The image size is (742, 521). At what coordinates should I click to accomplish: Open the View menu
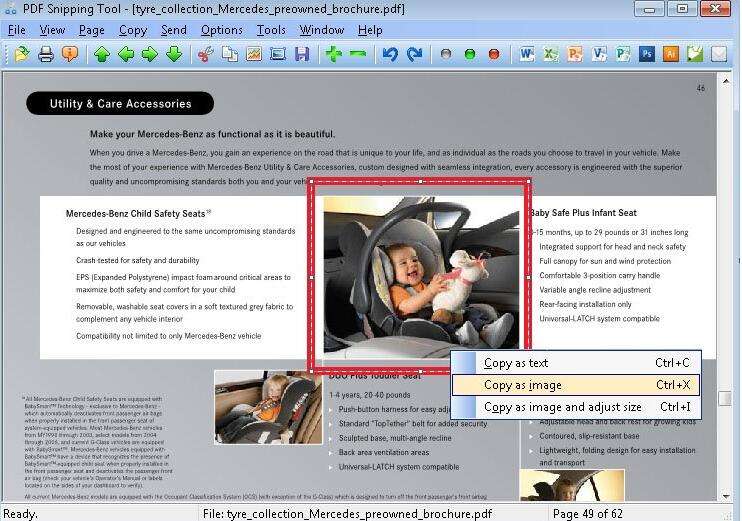[52, 30]
